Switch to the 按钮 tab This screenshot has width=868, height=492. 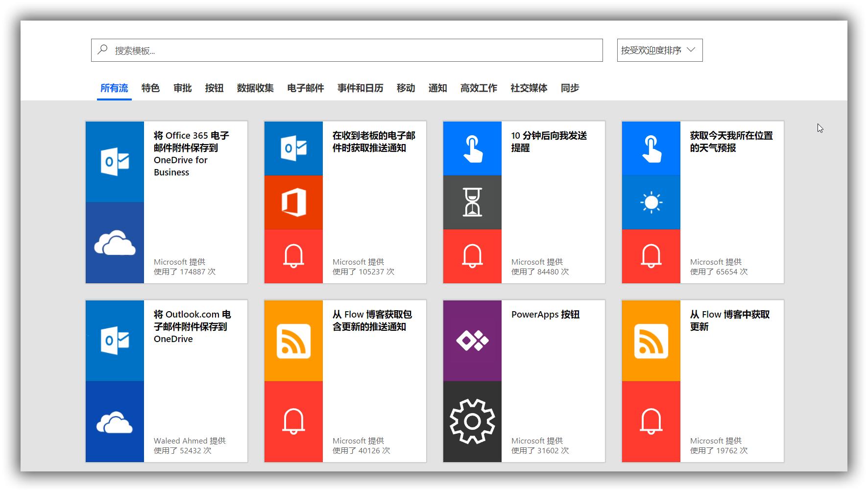coord(214,88)
